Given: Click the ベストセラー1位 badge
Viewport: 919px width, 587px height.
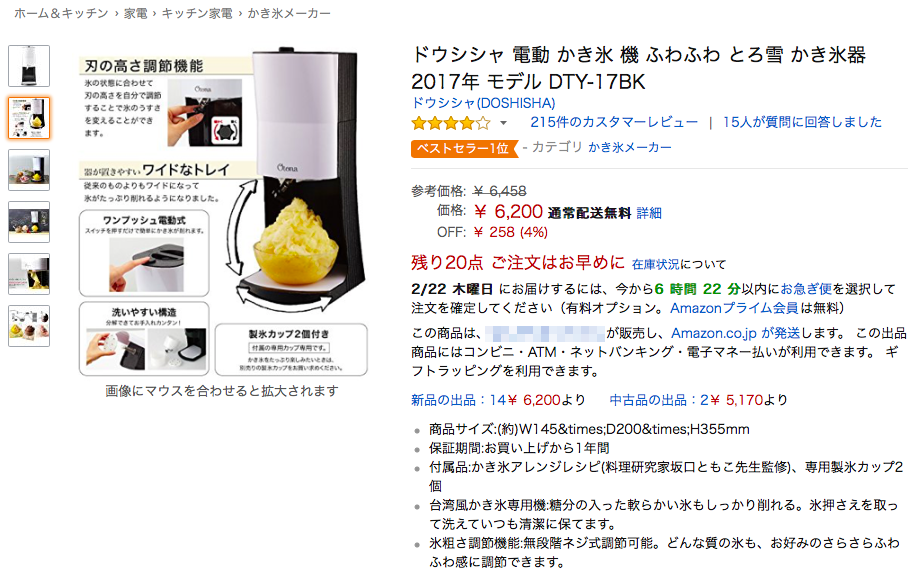Looking at the screenshot, I should tap(464, 149).
